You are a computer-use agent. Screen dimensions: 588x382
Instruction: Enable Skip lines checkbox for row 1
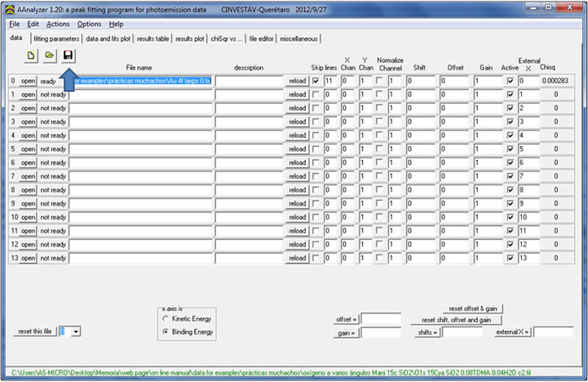[316, 95]
